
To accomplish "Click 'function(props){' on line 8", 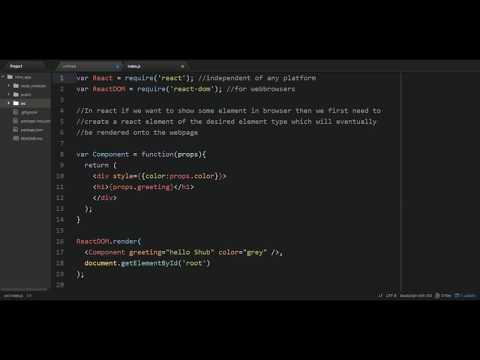I will [x=174, y=154].
